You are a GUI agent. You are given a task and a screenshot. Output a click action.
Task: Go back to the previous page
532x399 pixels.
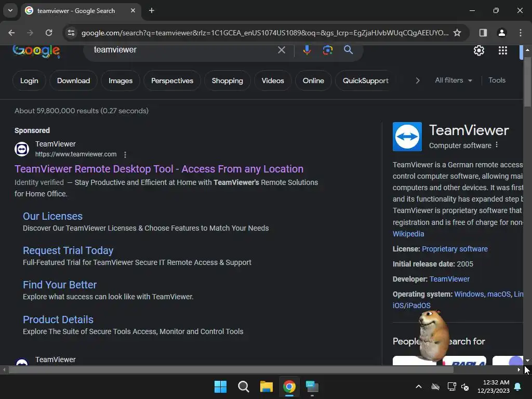pyautogui.click(x=11, y=33)
